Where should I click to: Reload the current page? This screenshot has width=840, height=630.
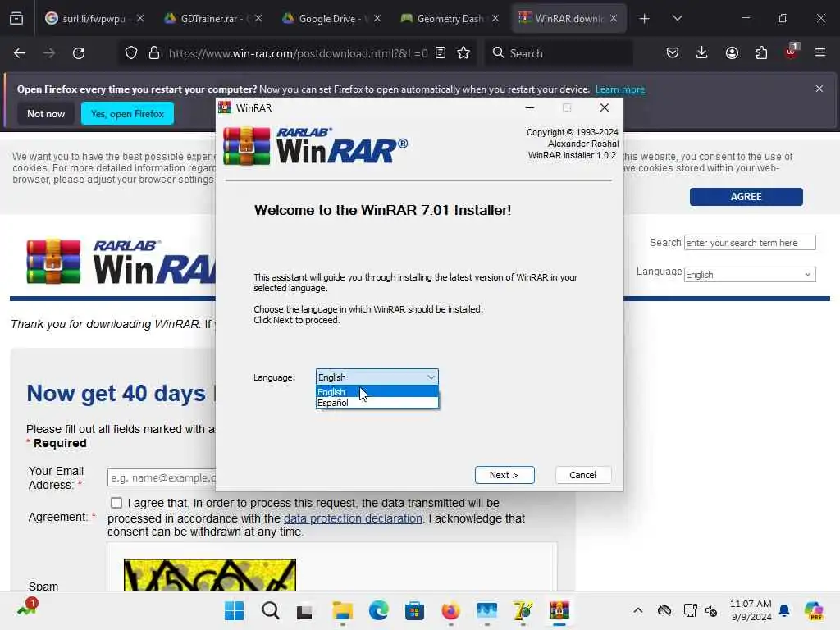79,53
